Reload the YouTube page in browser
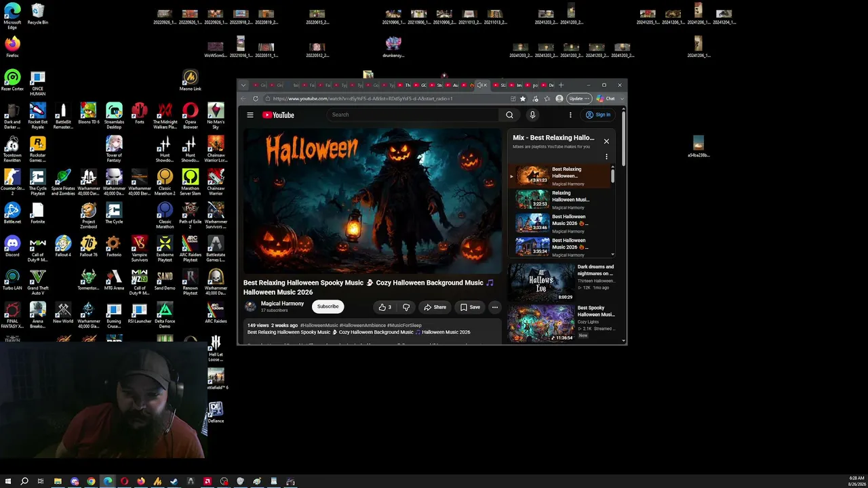Viewport: 868px width, 488px height. pos(256,99)
